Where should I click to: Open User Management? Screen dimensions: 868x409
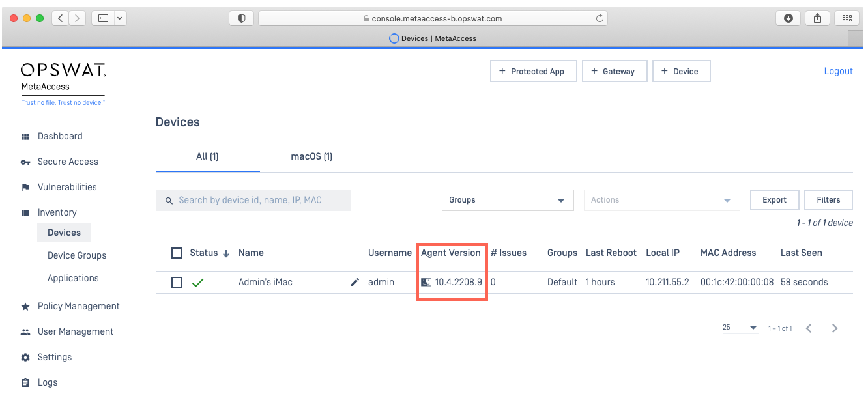pos(76,331)
